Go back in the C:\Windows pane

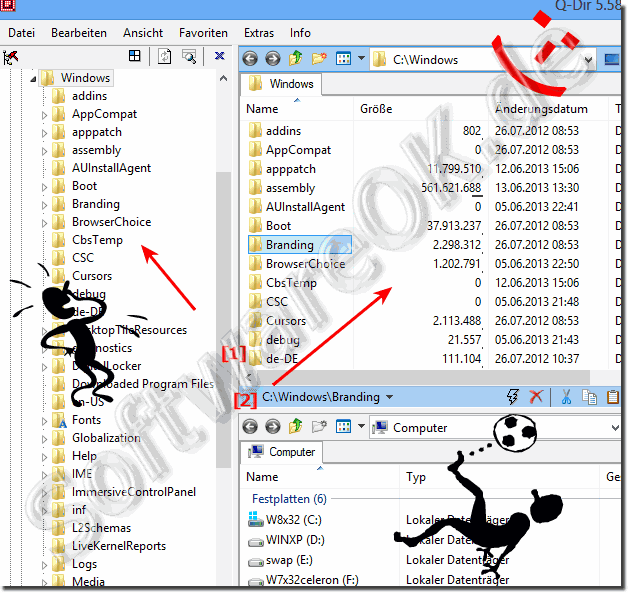click(x=250, y=59)
